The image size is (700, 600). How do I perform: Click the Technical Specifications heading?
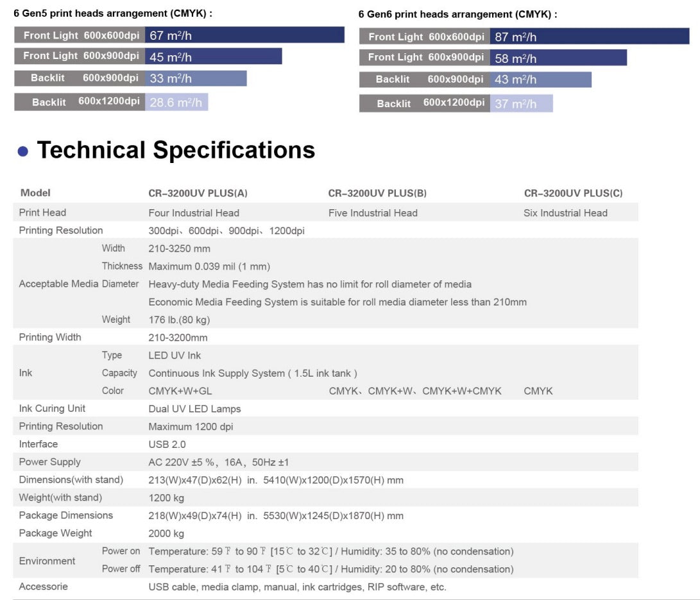[x=176, y=150]
